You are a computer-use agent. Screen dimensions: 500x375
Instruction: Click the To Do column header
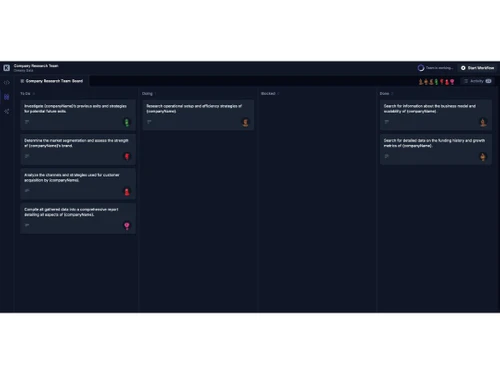pyautogui.click(x=25, y=94)
